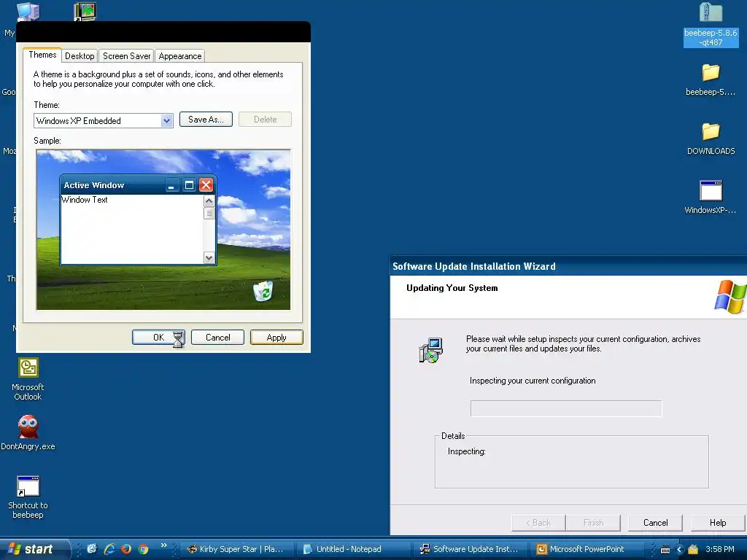Open Shortcut to beebeep desktop icon
This screenshot has height=560, width=747.
(28, 486)
